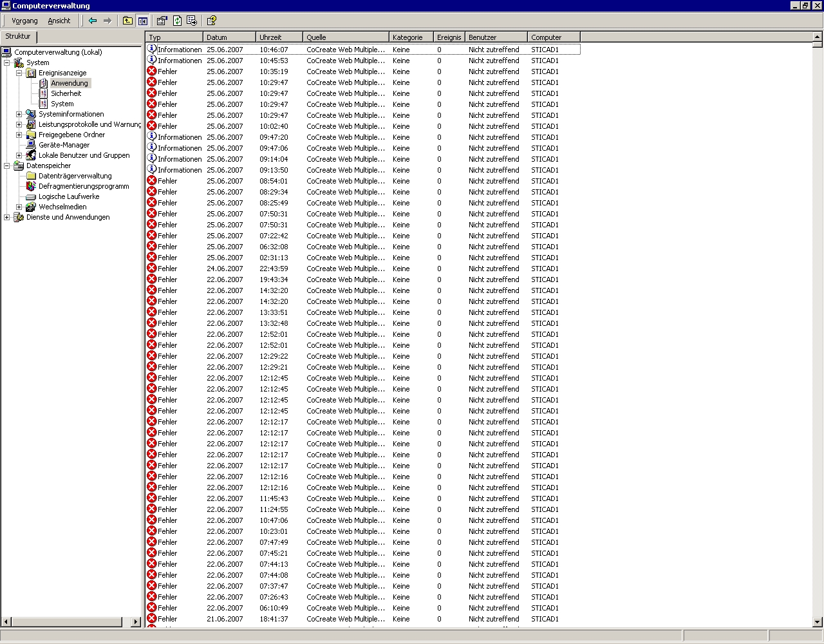Screen dimensions: 824x644
Task: Sort events by the Kategorie column header
Action: point(411,37)
